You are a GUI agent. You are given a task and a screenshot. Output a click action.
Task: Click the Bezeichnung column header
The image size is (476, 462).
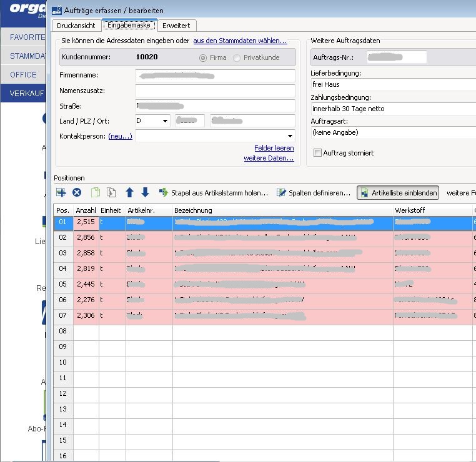(282, 210)
